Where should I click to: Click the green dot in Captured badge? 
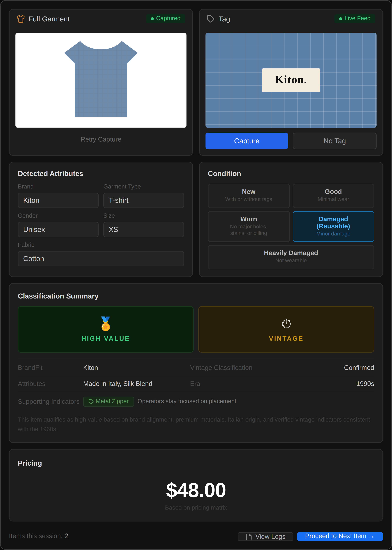[x=152, y=19]
